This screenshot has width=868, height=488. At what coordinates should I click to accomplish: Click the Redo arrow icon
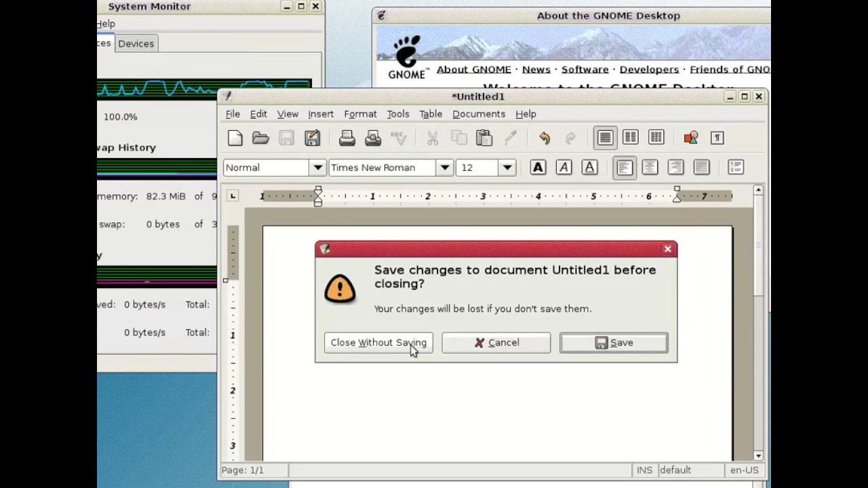(x=570, y=138)
